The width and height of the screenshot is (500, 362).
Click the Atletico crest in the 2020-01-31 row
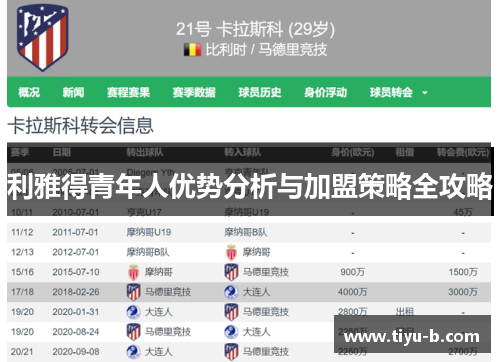[x=231, y=312]
